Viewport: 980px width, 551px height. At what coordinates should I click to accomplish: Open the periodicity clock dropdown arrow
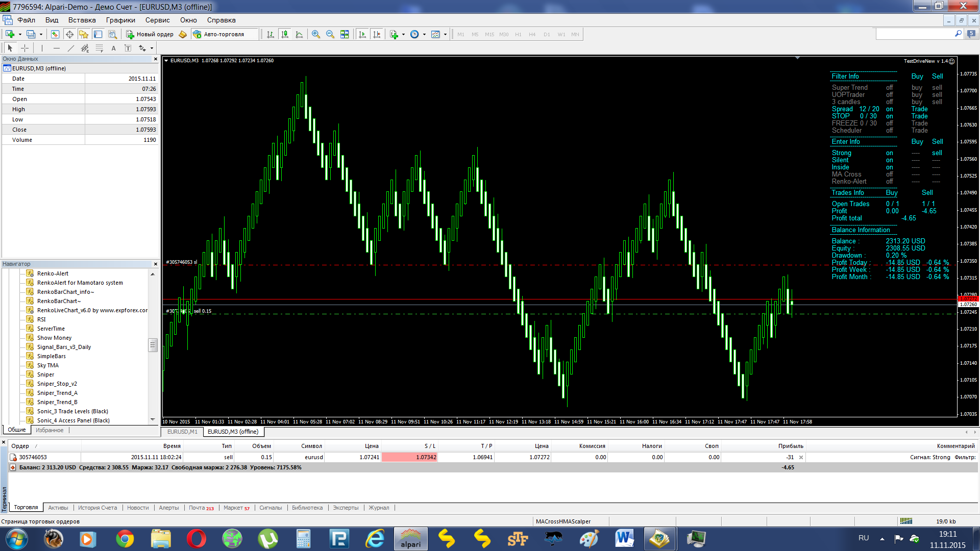(x=424, y=34)
